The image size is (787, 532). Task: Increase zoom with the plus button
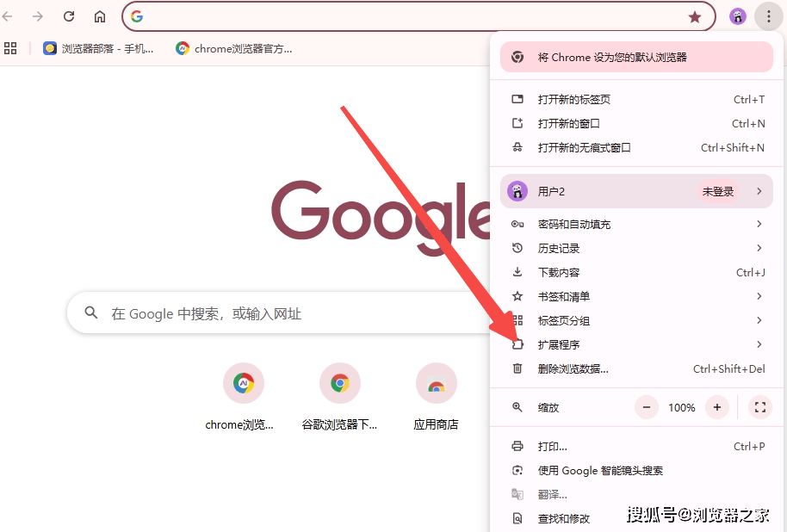click(717, 407)
